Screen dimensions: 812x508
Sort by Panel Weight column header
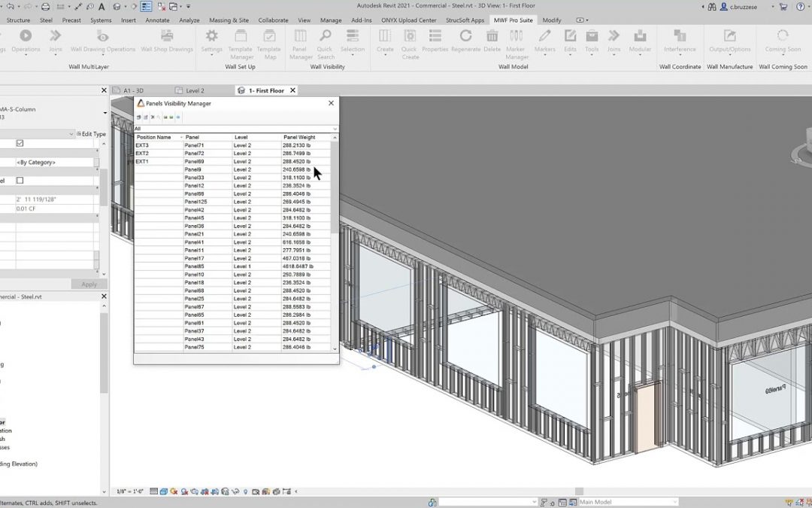(305, 138)
